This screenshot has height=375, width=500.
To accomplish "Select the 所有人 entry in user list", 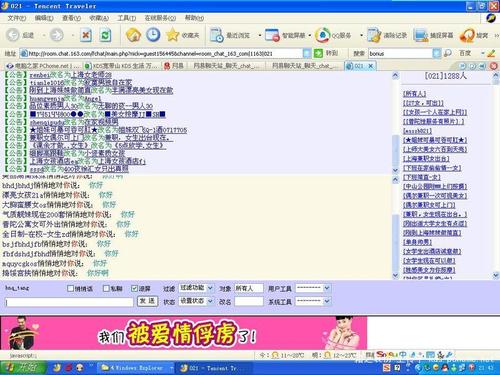I will tap(414, 94).
